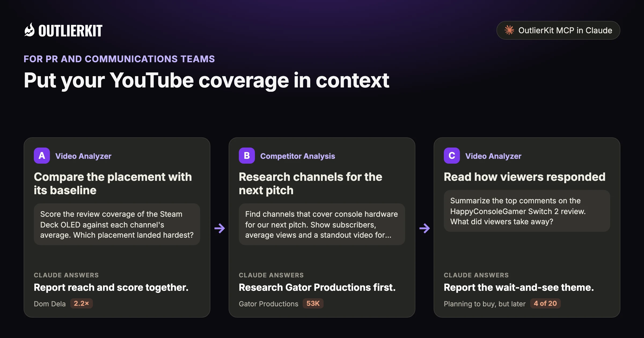The image size is (644, 338).
Task: Click CLAUDE ANSWERS label on card B
Action: [x=271, y=275]
